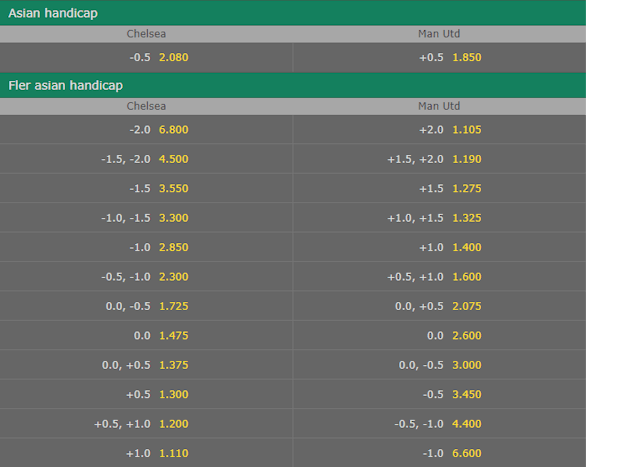Choose Chelsea -1.5, -2.0 at 4.500

(146, 159)
